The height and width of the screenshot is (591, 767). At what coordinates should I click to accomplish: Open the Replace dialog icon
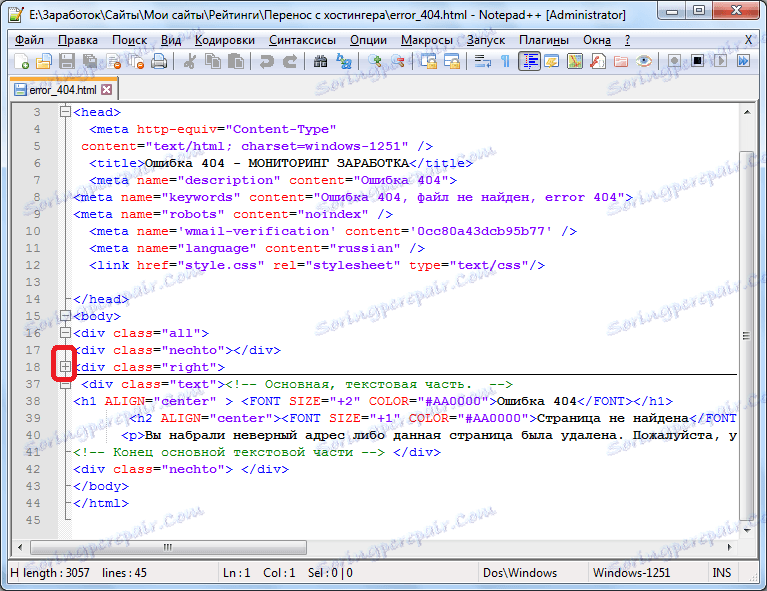coord(344,62)
